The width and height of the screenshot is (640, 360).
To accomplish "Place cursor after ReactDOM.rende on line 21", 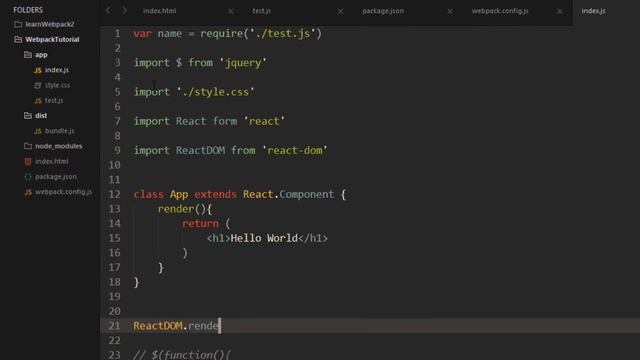I will click(x=220, y=326).
